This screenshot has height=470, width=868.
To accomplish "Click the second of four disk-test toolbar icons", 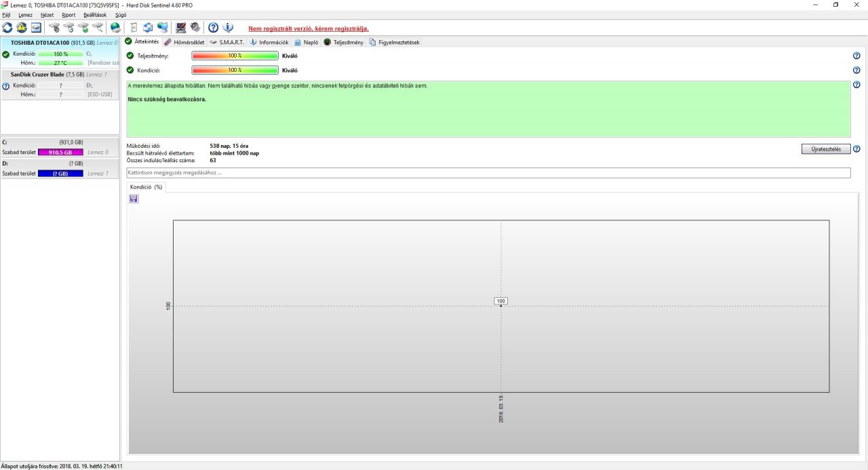I will [x=68, y=28].
